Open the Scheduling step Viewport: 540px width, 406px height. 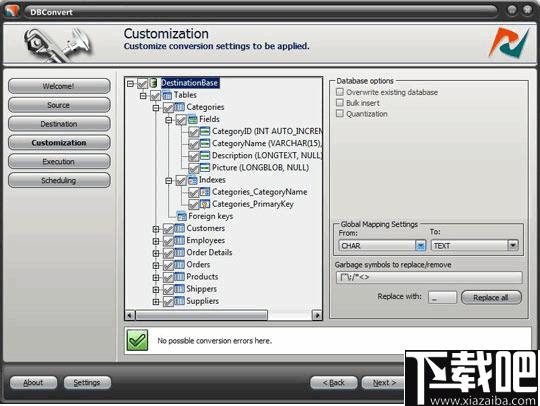coord(59,180)
